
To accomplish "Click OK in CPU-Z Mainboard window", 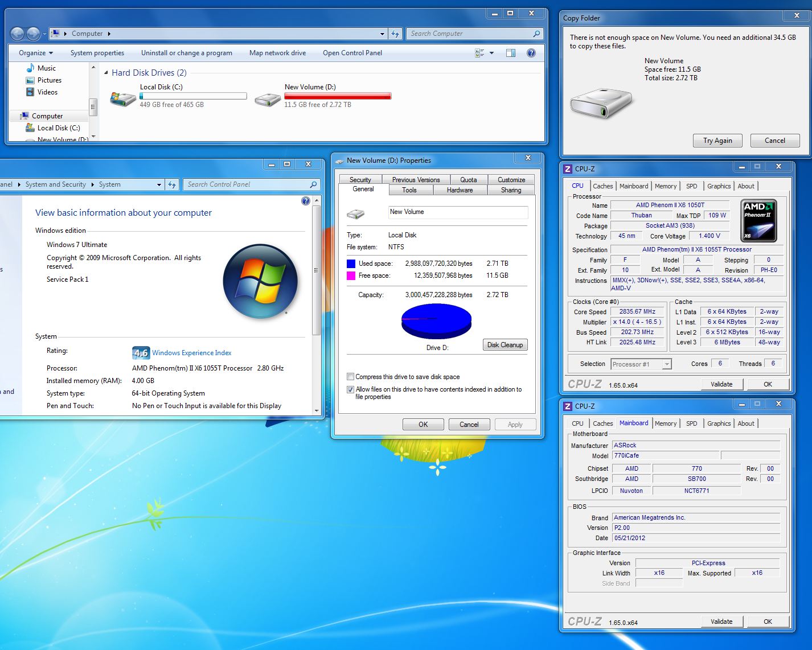I will pyautogui.click(x=768, y=622).
